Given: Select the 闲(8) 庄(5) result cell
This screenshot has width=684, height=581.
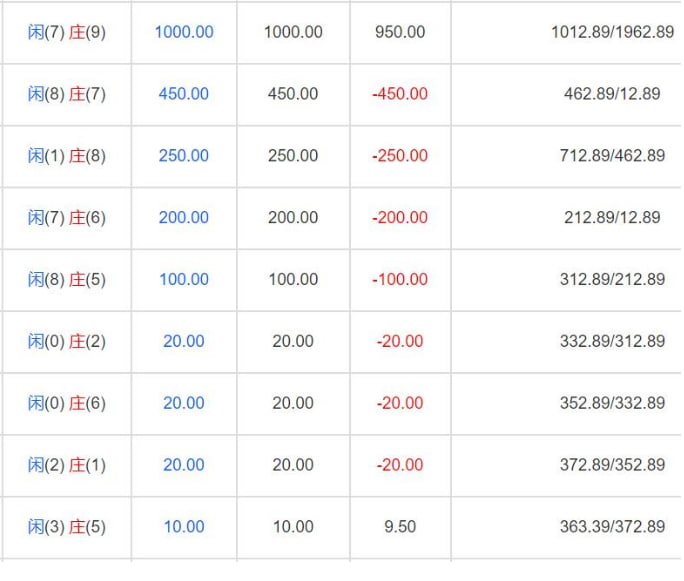Looking at the screenshot, I should (67, 280).
